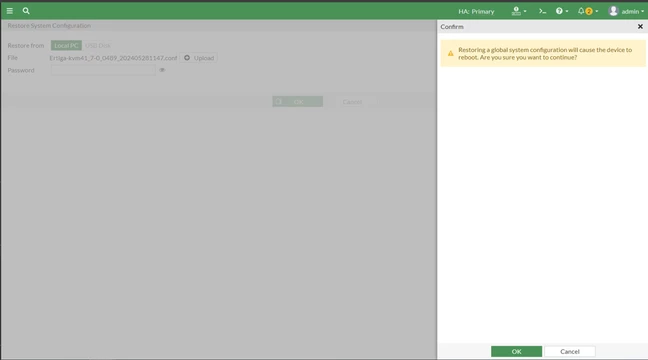Click the Password input field
Viewport: 648px width, 360px height.
tap(103, 70)
